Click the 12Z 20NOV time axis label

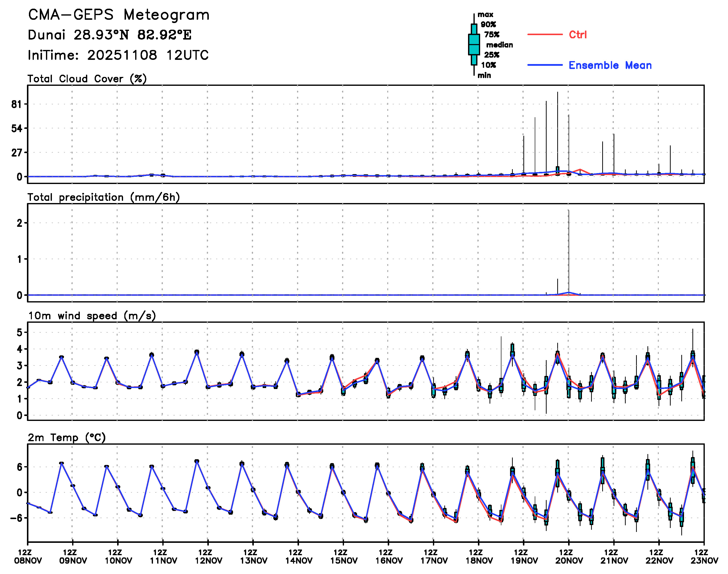point(569,556)
